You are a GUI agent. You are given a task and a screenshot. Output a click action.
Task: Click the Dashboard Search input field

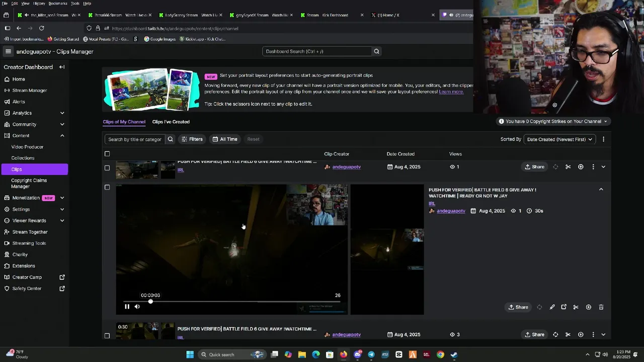317,51
